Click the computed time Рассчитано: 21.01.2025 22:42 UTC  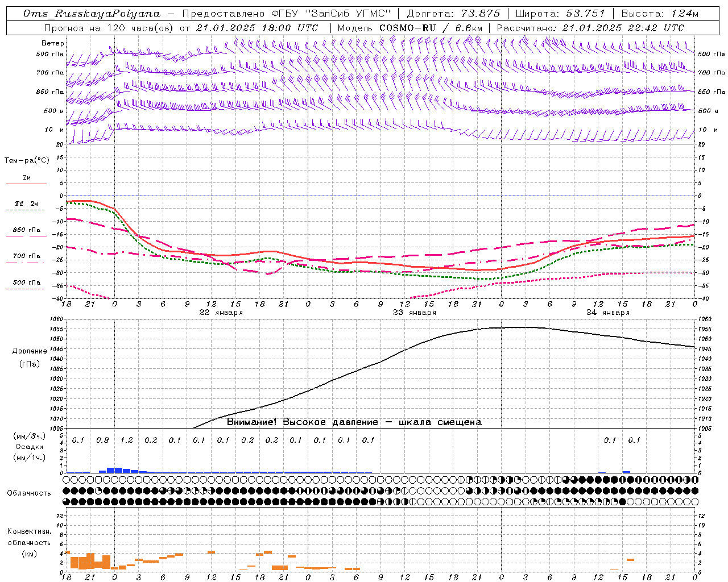(x=590, y=28)
